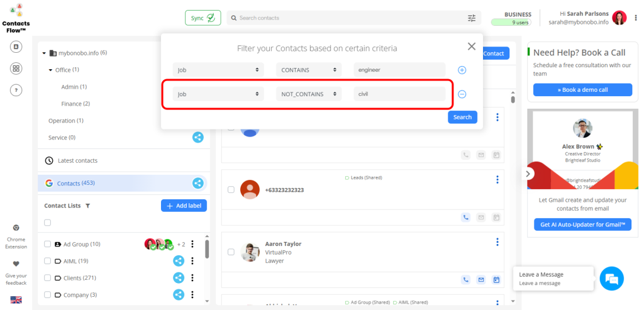Open the live chat message bubble

[x=611, y=279]
